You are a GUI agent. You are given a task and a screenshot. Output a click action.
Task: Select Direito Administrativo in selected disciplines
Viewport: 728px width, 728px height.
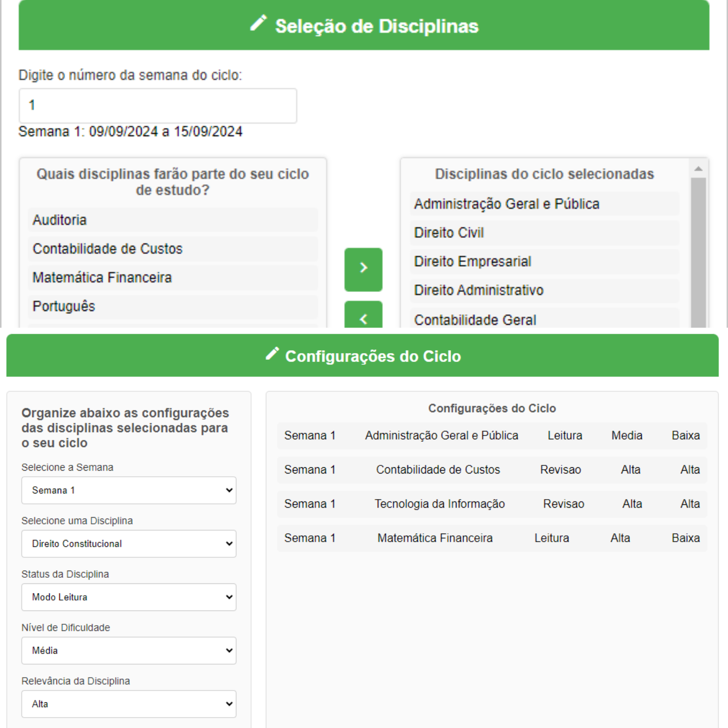(x=545, y=291)
